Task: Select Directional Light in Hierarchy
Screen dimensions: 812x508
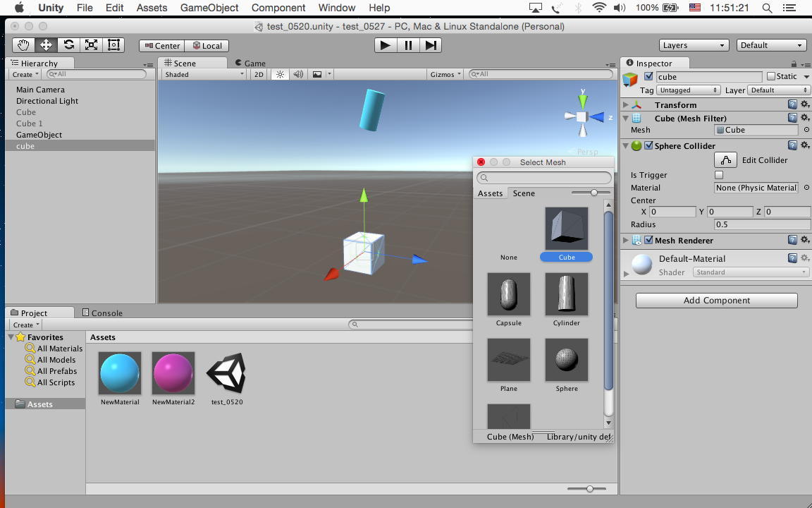Action: [x=47, y=101]
